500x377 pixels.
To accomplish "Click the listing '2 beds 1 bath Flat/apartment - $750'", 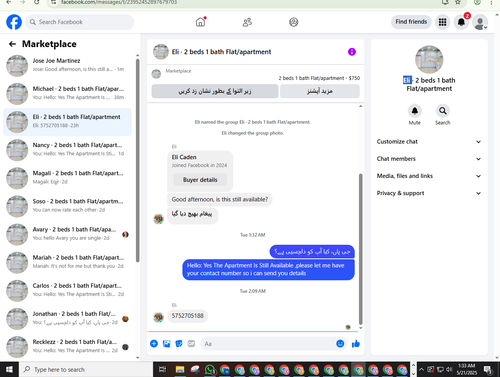I will point(319,78).
